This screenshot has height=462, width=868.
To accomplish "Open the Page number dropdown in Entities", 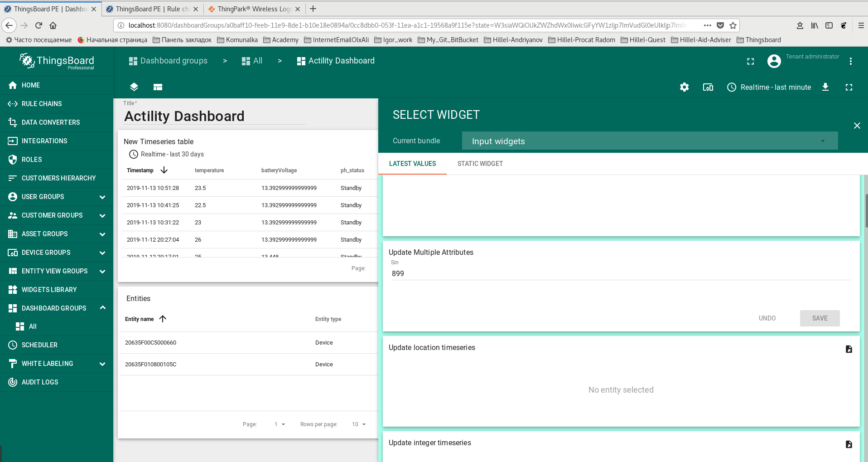I will pos(280,424).
